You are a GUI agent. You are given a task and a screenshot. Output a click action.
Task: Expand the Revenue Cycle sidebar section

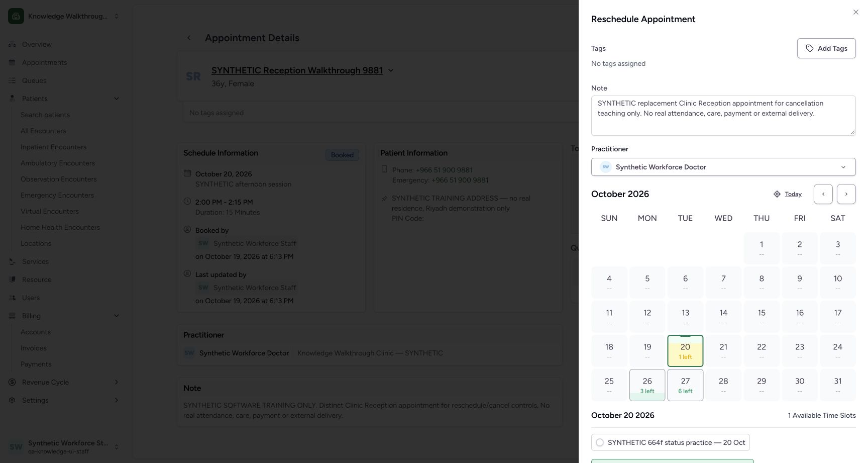[117, 382]
